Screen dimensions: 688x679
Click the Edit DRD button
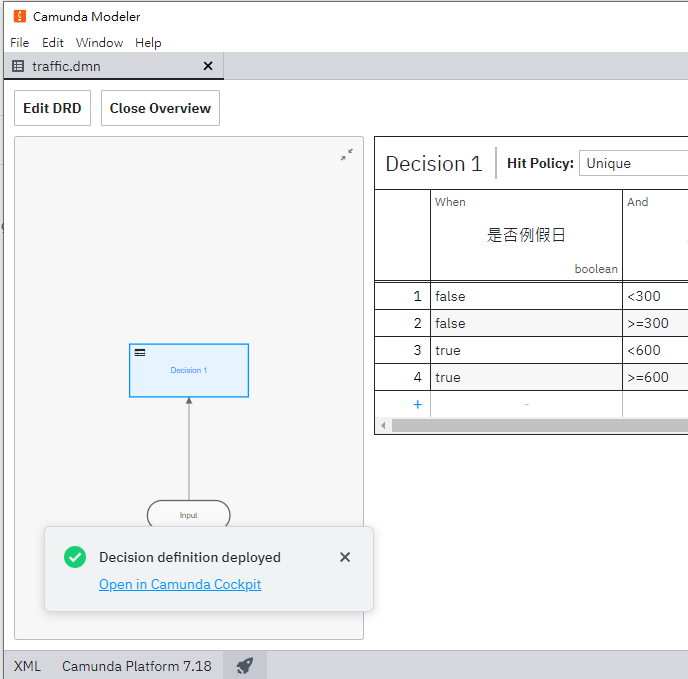(x=52, y=108)
